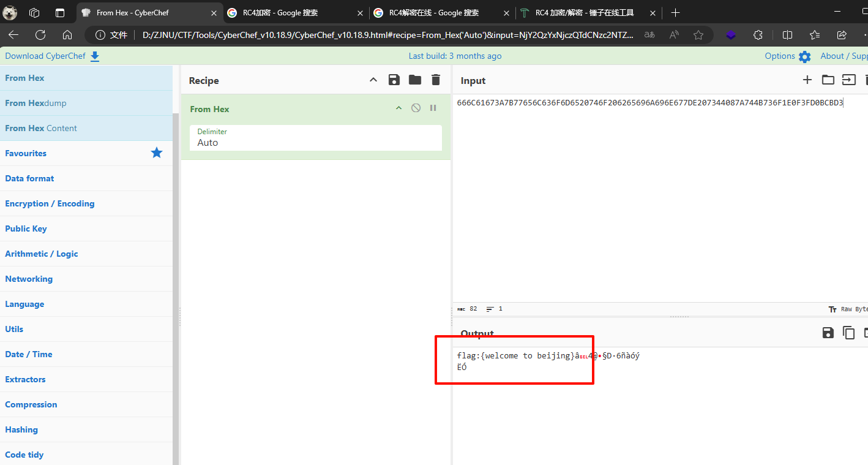Open folder as input
This screenshot has width=868, height=465.
[828, 80]
